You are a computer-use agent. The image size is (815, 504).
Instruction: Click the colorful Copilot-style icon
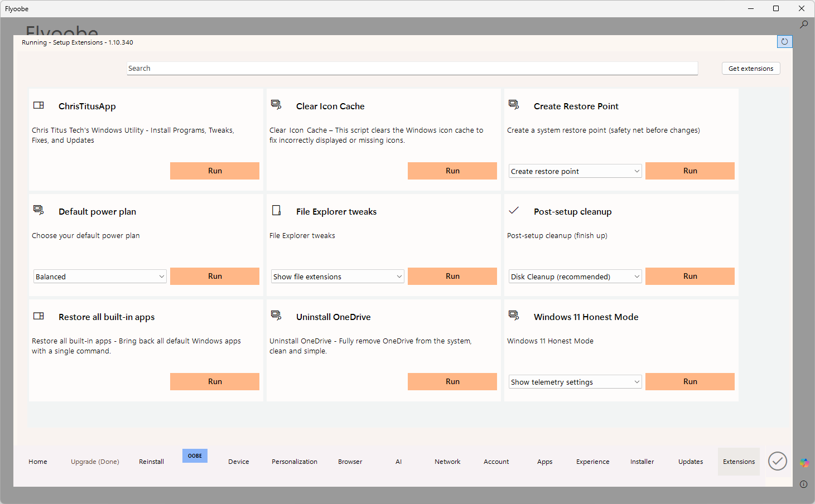pyautogui.click(x=804, y=463)
